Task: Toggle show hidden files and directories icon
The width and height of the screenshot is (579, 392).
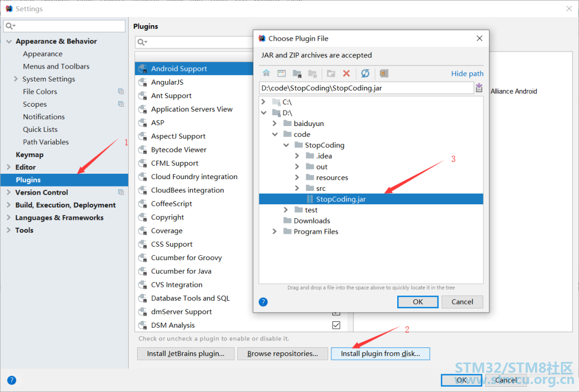Action: click(384, 73)
